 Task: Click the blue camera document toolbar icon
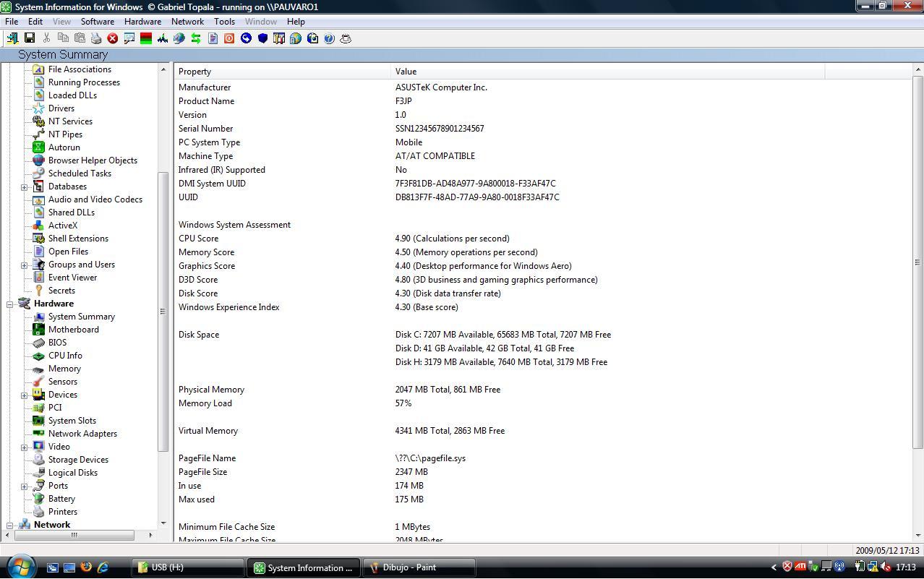click(312, 38)
